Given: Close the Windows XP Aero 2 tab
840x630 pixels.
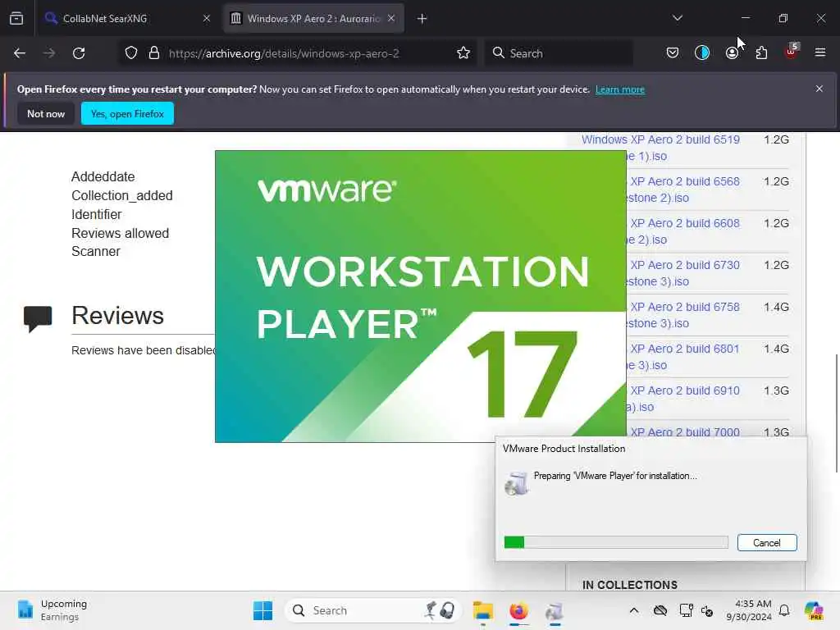Looking at the screenshot, I should pyautogui.click(x=391, y=18).
